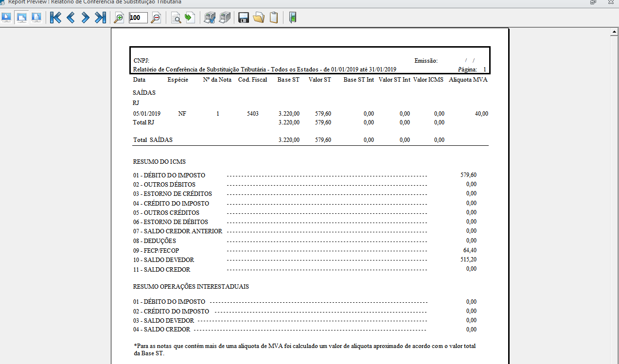
Task: Open a report file with folder icon
Action: point(258,18)
